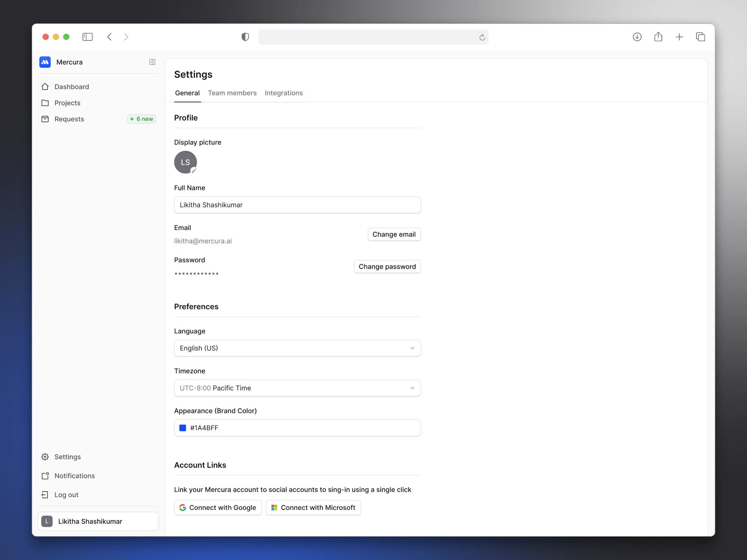
Task: Switch to the Team members tab
Action: click(232, 93)
